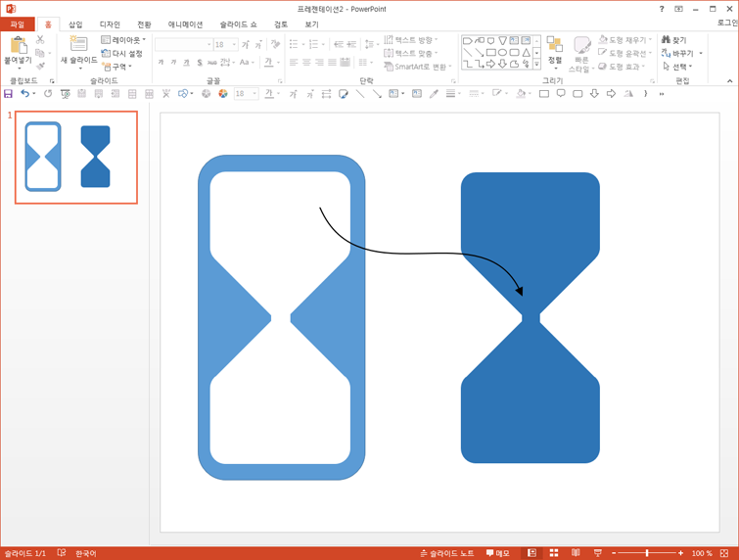The image size is (739, 560).
Task: Click the Shape Outline (도형 윤곽선) button
Action: (x=624, y=53)
